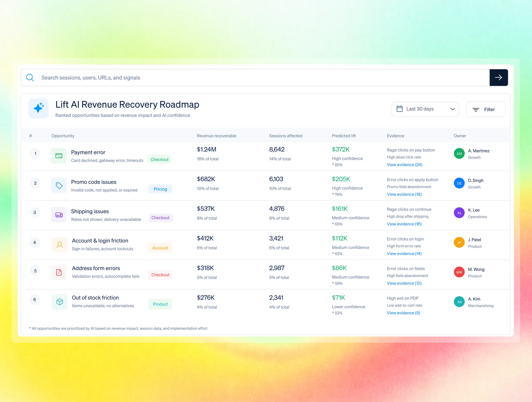Open View evidence (18) link
Screen dimensions: 532x402
point(404,194)
